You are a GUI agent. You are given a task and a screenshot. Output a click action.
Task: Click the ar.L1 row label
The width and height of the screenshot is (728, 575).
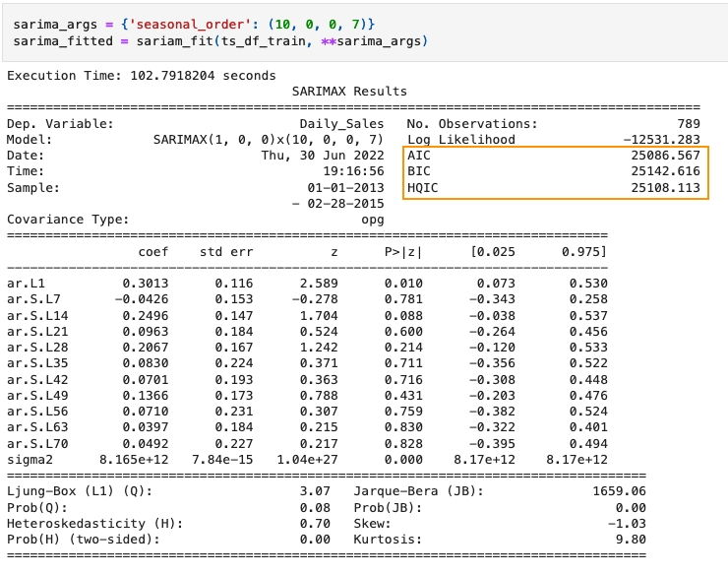click(x=27, y=284)
